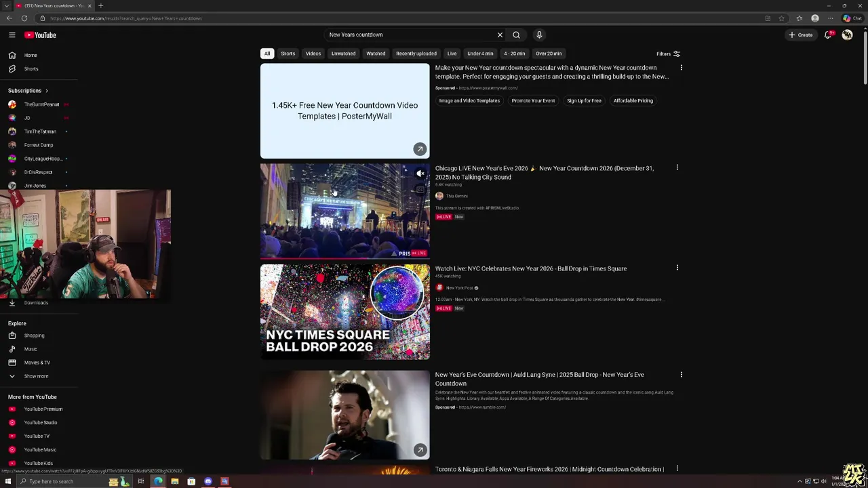The height and width of the screenshot is (488, 868).
Task: Clear the search box with the X
Action: point(500,35)
